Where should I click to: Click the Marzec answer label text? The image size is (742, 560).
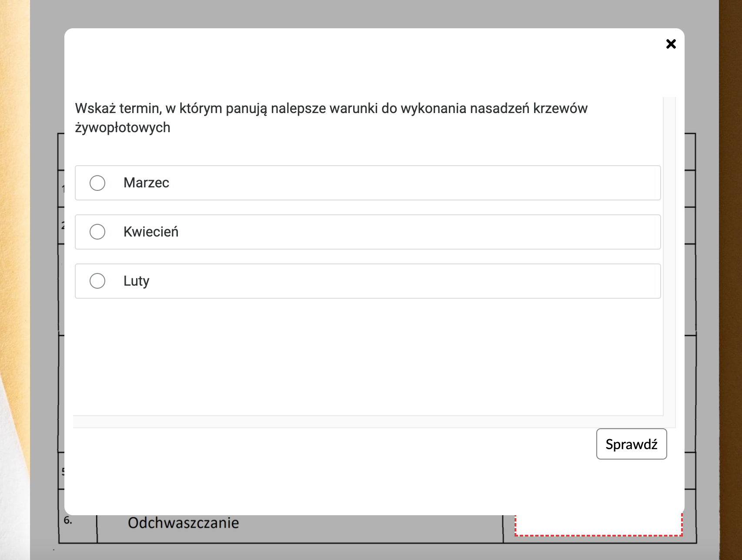click(146, 183)
